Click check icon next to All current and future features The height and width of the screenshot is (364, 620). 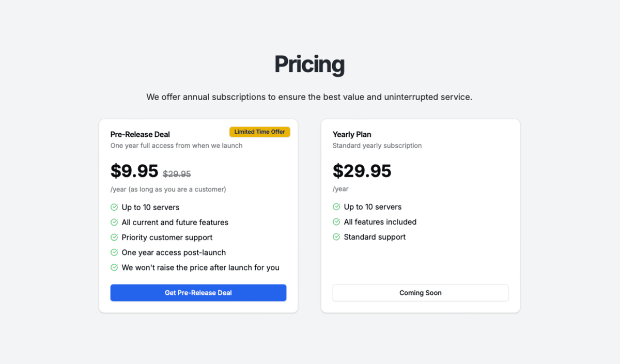pos(114,222)
